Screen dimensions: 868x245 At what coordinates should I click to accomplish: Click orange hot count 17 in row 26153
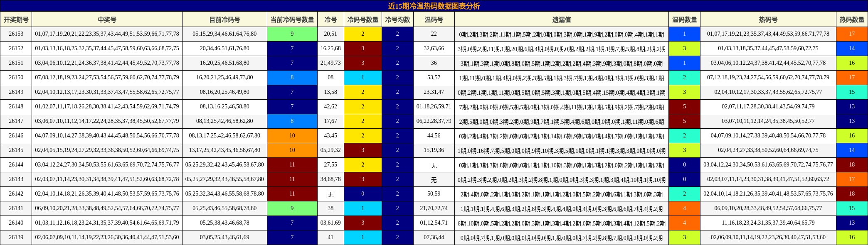tap(852, 34)
